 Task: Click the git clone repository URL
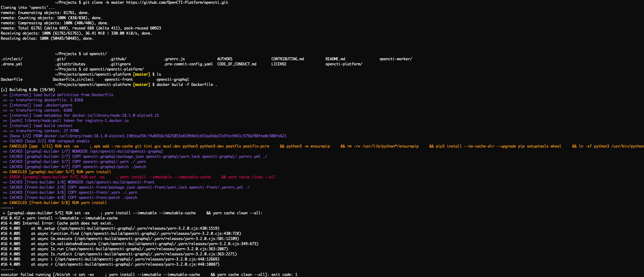coord(177,2)
